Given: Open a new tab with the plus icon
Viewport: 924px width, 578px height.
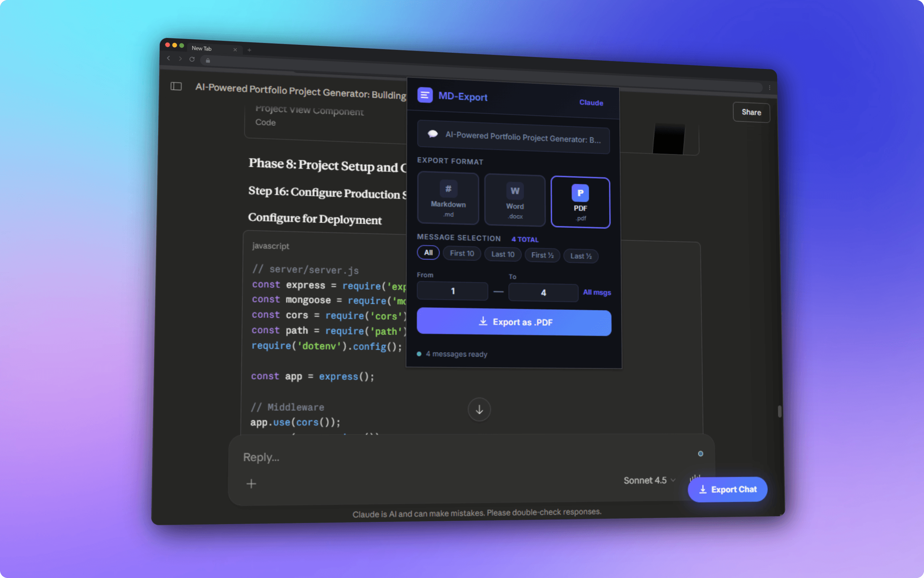Looking at the screenshot, I should pyautogui.click(x=249, y=50).
